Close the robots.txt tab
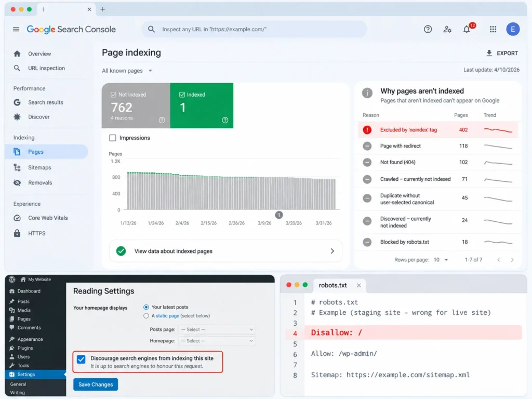Screen dimensions: 532x399 358,285
